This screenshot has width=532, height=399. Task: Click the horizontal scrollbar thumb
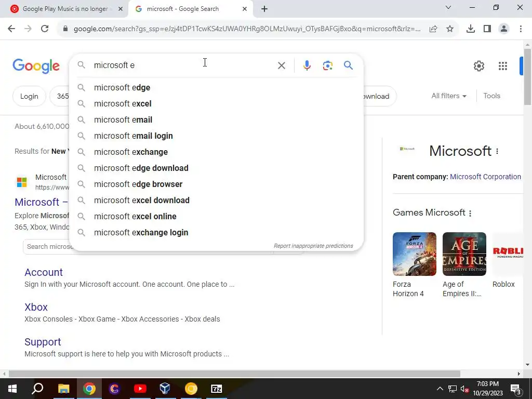click(234, 374)
